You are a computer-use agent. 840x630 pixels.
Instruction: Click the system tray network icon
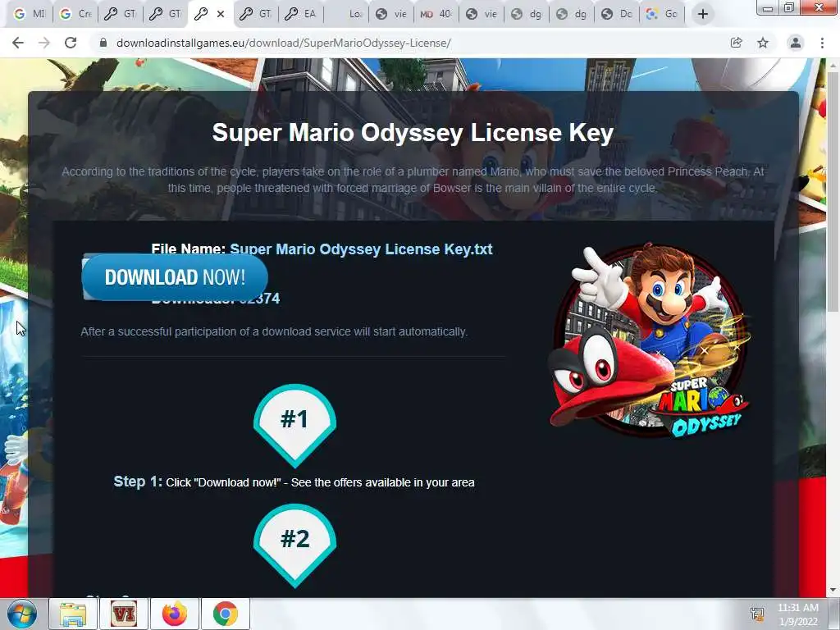(757, 614)
